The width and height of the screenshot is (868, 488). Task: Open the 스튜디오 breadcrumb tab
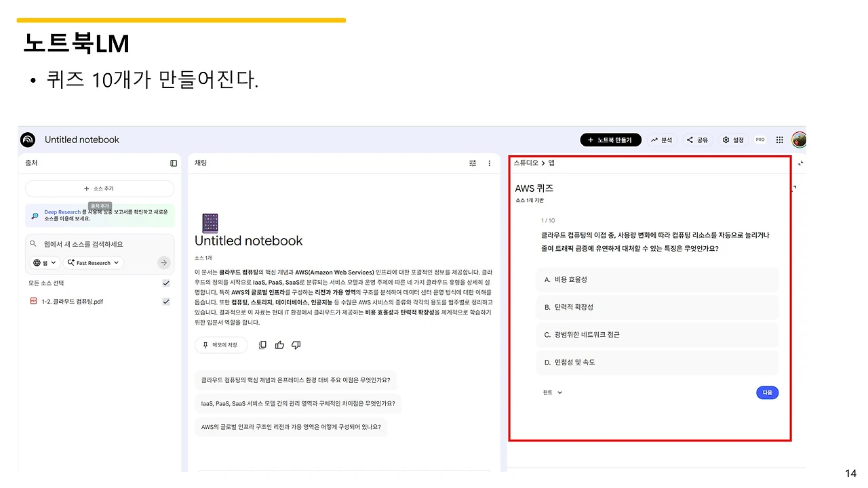coord(526,163)
